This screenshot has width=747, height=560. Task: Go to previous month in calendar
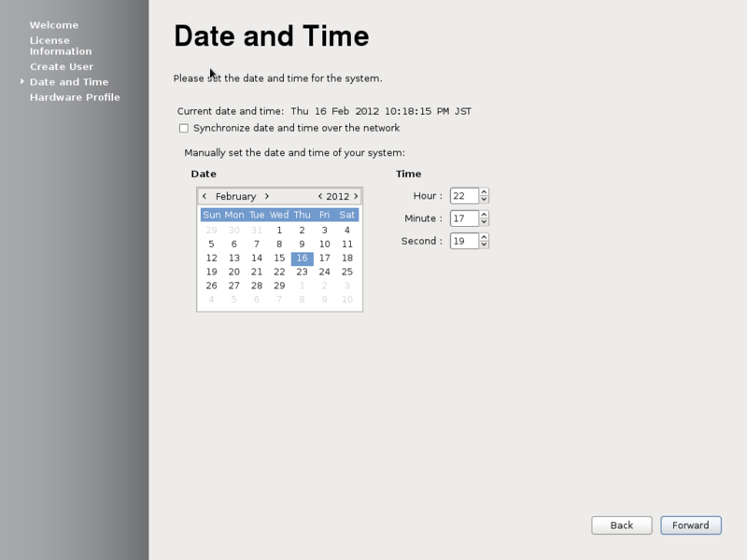[204, 196]
